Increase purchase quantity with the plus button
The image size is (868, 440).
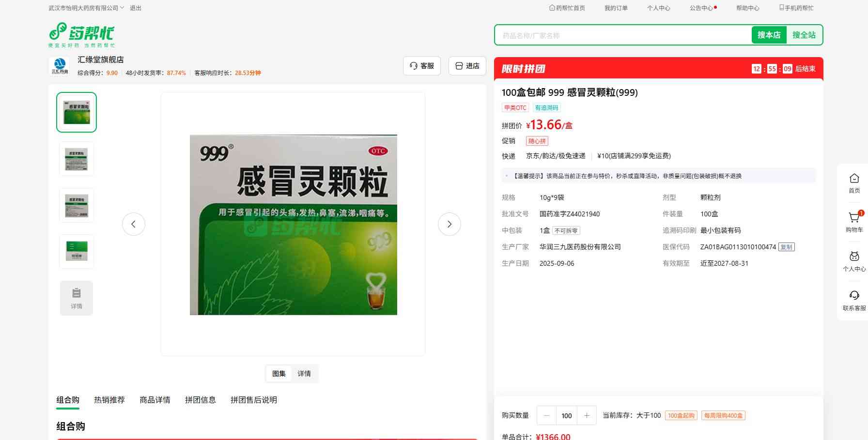[587, 415]
